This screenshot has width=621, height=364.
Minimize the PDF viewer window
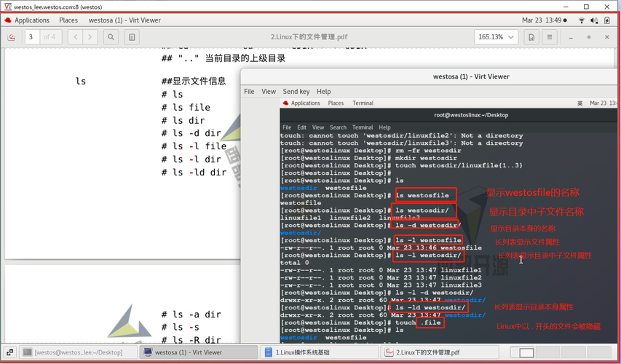tap(571, 37)
